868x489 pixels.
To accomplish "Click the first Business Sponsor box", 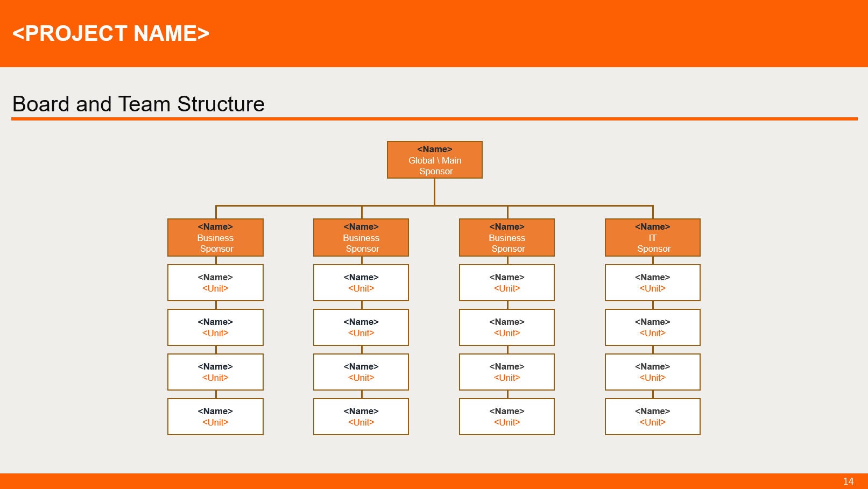I will [x=215, y=237].
